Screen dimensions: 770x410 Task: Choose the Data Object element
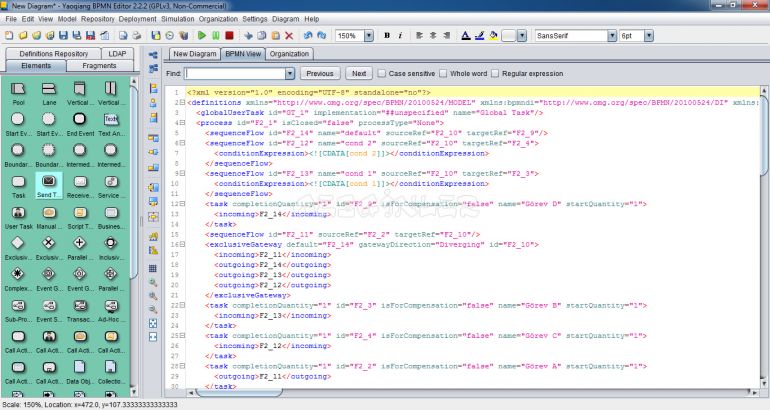(x=80, y=371)
